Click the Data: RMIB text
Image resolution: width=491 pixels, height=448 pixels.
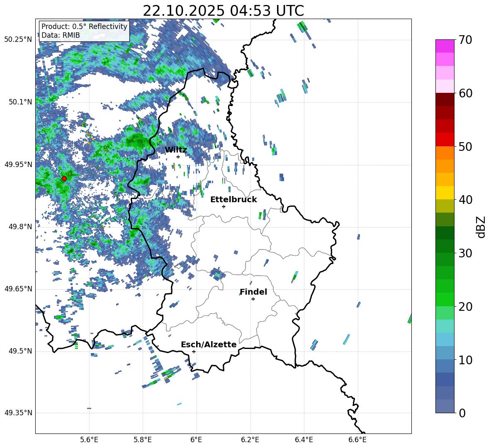[x=61, y=35]
